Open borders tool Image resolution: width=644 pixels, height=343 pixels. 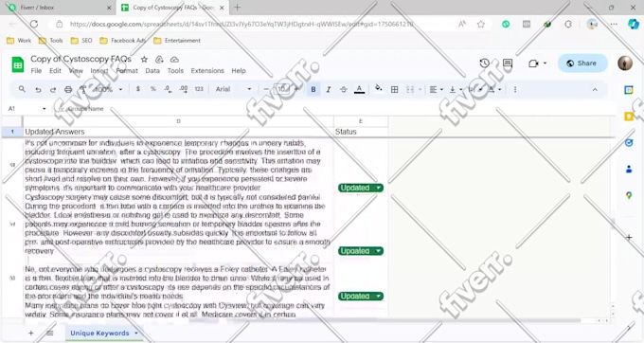coord(394,90)
